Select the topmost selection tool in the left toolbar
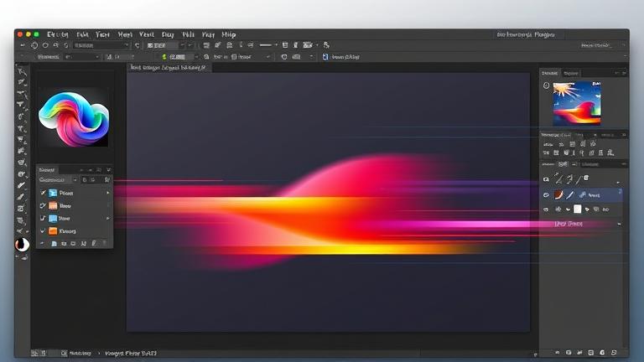644x362 pixels. (x=22, y=72)
